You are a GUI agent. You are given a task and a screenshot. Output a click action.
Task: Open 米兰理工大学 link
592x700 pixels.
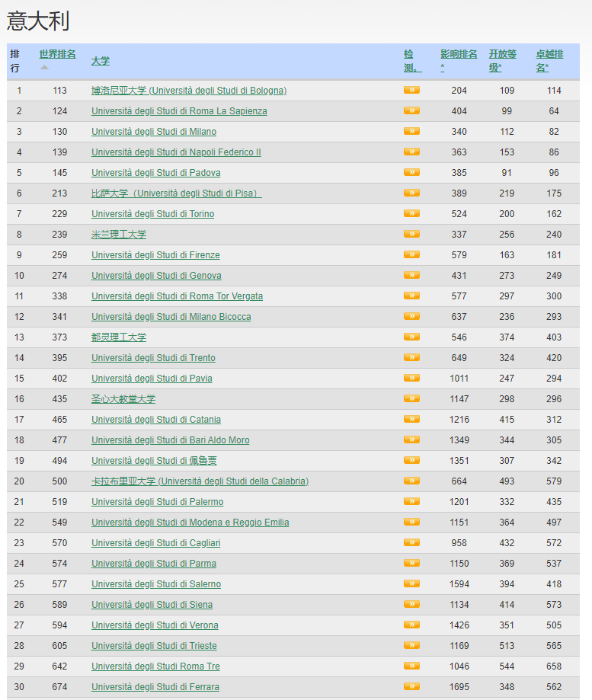pyautogui.click(x=119, y=235)
